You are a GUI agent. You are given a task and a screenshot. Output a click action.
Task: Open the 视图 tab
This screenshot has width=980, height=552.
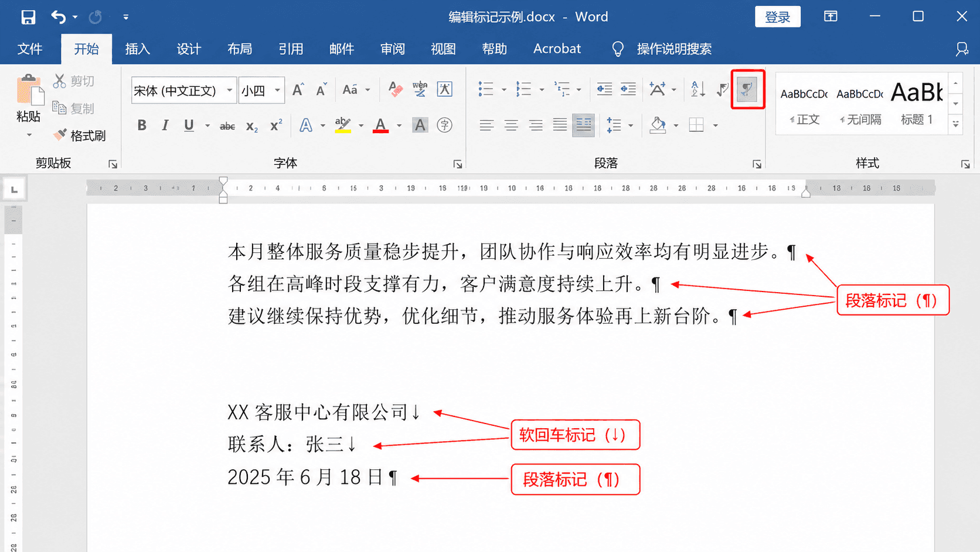[x=443, y=49]
